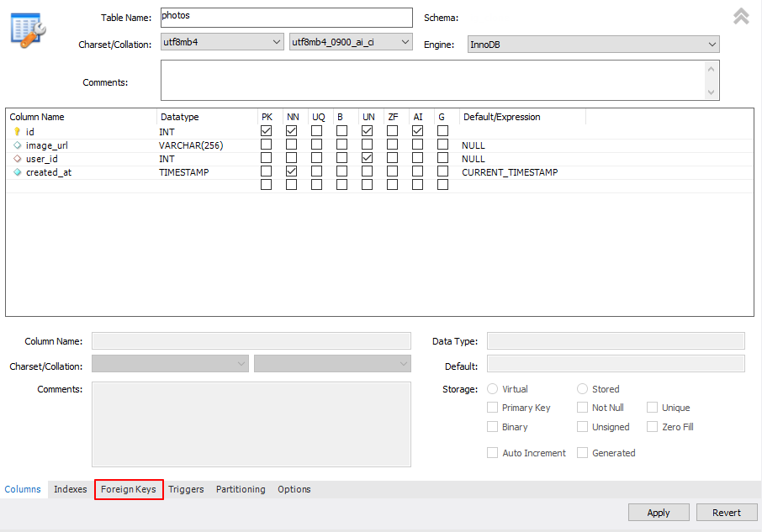Check NN checkbox for user_id row
The width and height of the screenshot is (762, 532).
click(291, 158)
